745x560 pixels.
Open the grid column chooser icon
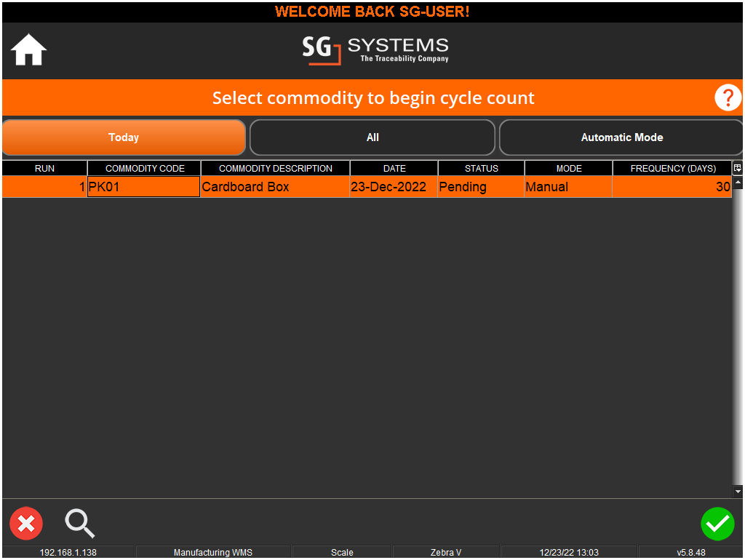tap(738, 168)
